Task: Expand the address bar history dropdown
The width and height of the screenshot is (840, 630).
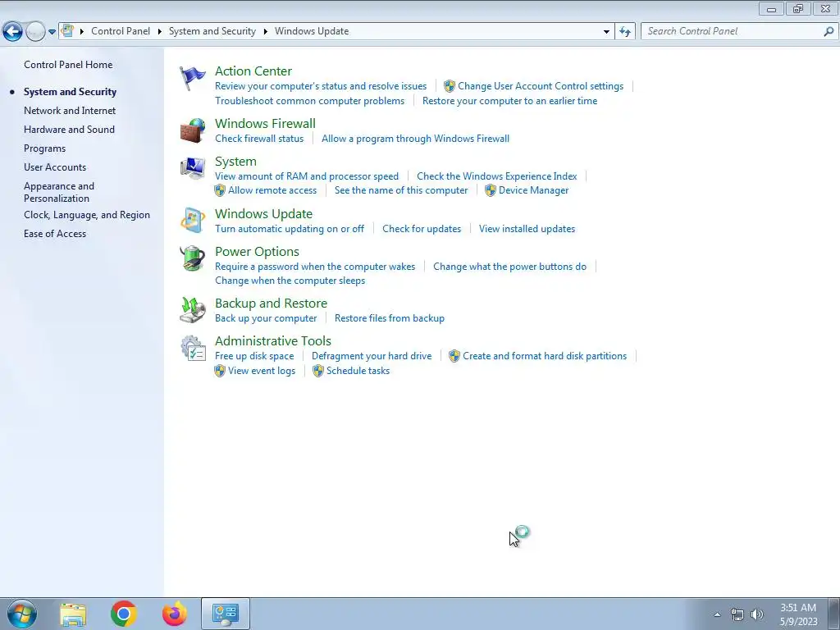Action: click(606, 32)
